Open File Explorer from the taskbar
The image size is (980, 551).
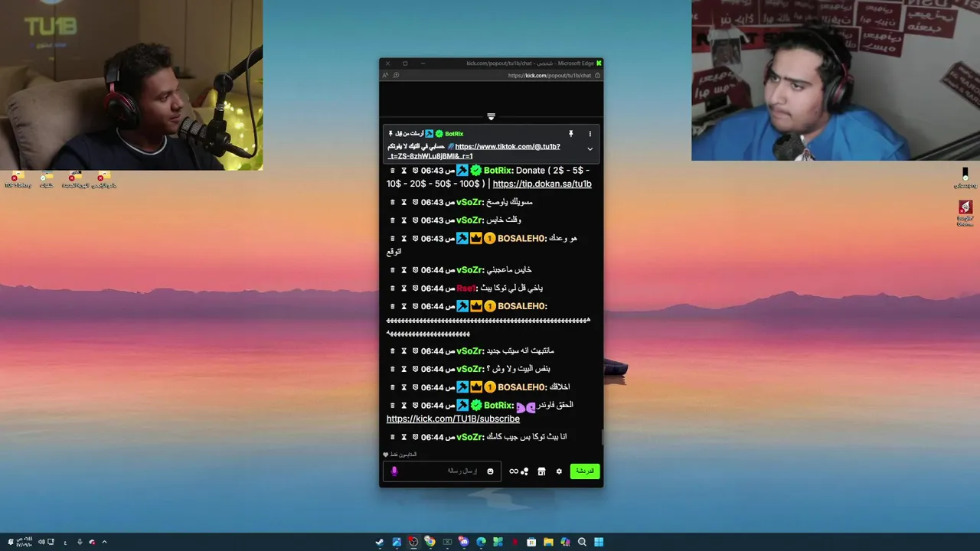coord(548,542)
